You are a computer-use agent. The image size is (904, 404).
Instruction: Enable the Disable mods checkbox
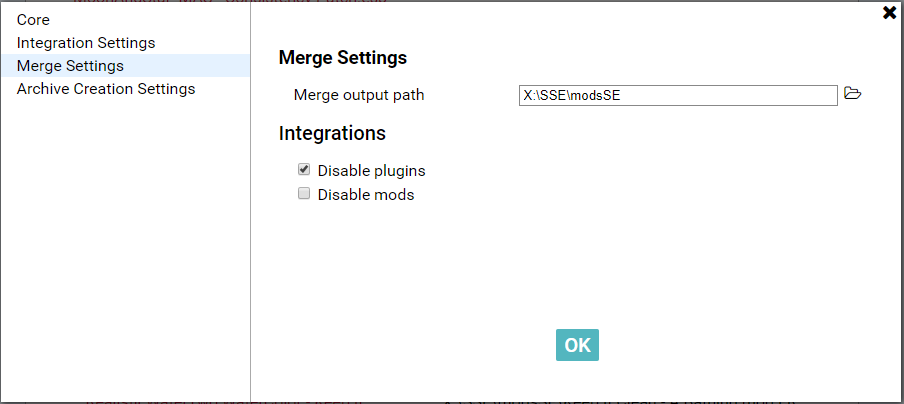(x=304, y=194)
